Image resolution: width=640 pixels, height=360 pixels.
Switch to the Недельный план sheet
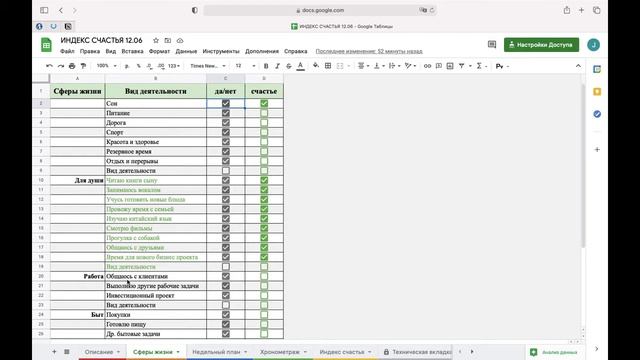tap(216, 352)
